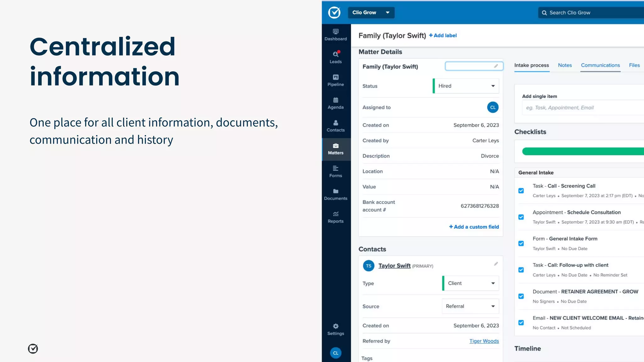The height and width of the screenshot is (362, 644).
Task: Go to the Pipeline section
Action: (336, 80)
